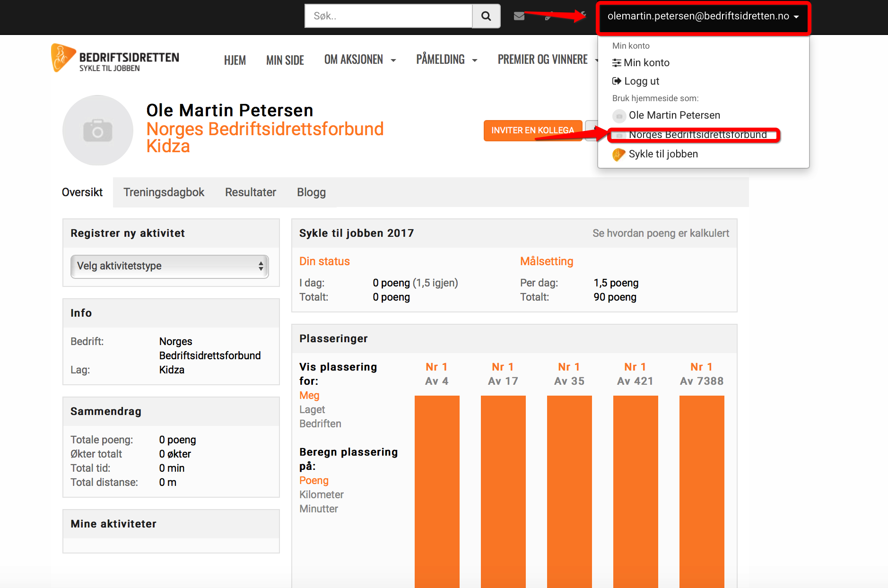This screenshot has height=588, width=888.
Task: Select Min konto from the account menu
Action: point(646,63)
